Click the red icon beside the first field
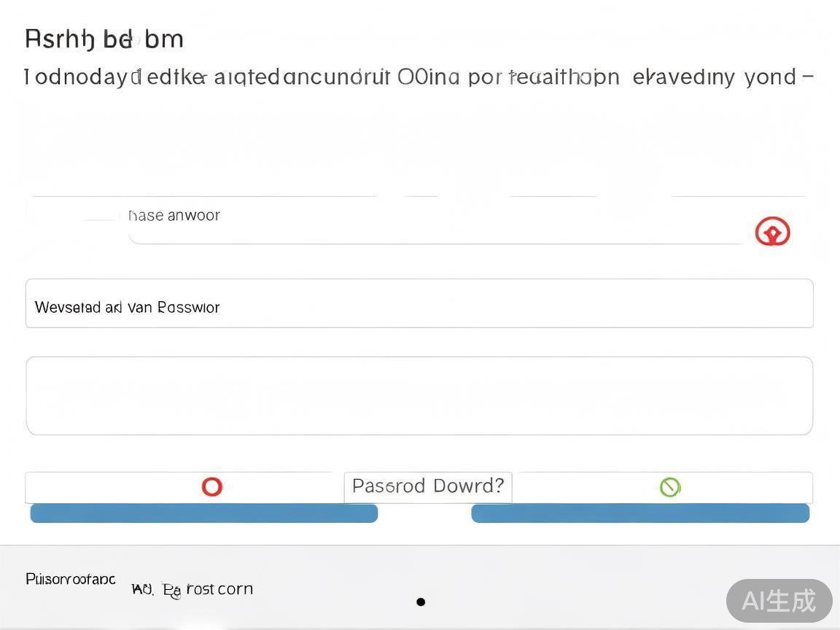Image resolution: width=840 pixels, height=630 pixels. 772,233
